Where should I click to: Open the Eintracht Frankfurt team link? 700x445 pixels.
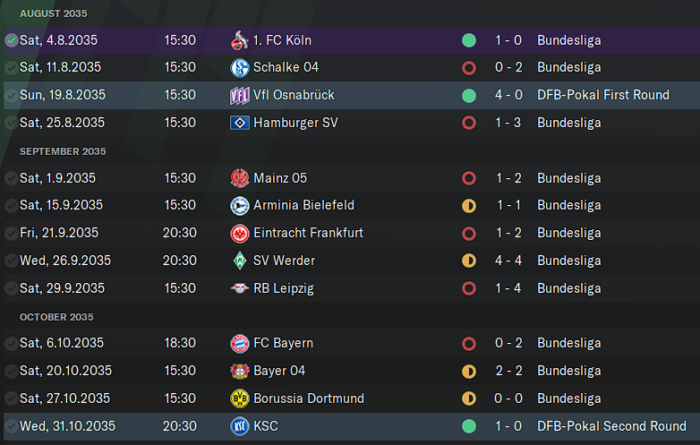pos(308,233)
